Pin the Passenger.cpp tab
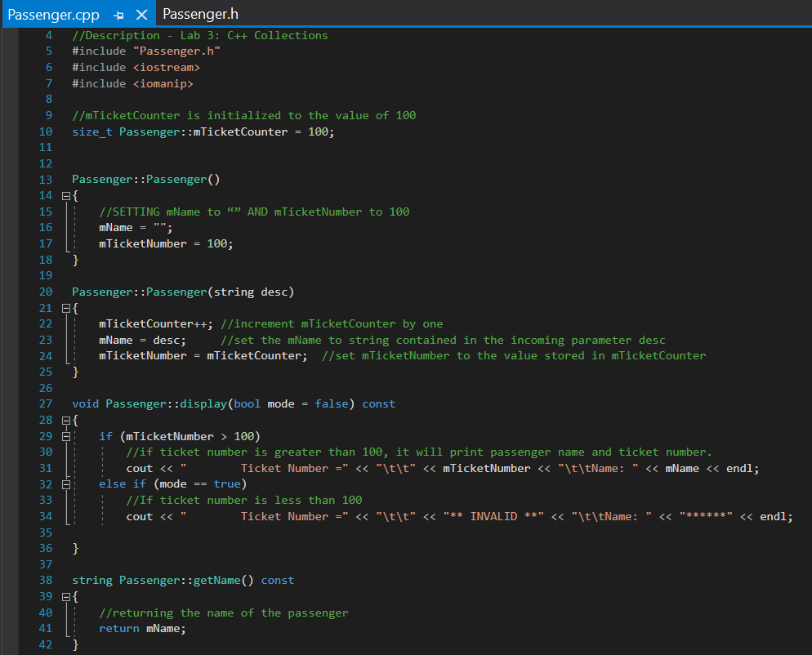 click(119, 15)
